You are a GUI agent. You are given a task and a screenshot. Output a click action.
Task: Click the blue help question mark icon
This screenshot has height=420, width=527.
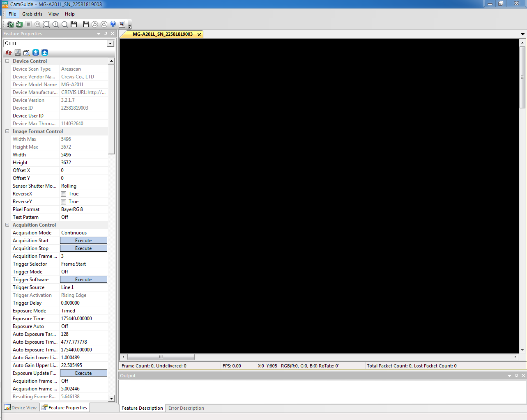click(113, 24)
